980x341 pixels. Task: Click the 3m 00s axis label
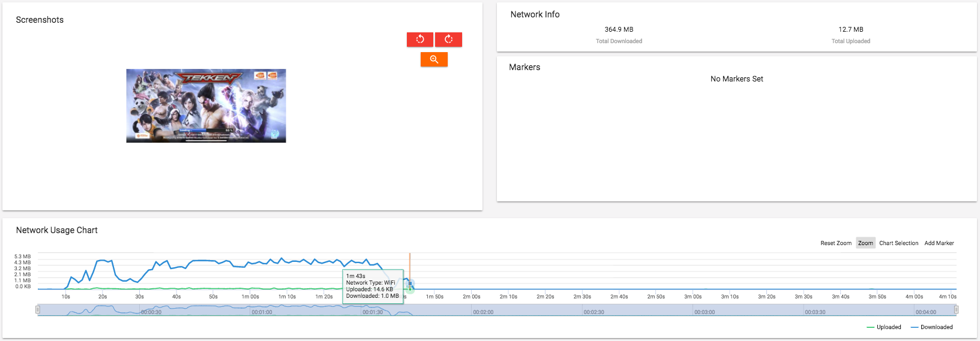point(693,297)
